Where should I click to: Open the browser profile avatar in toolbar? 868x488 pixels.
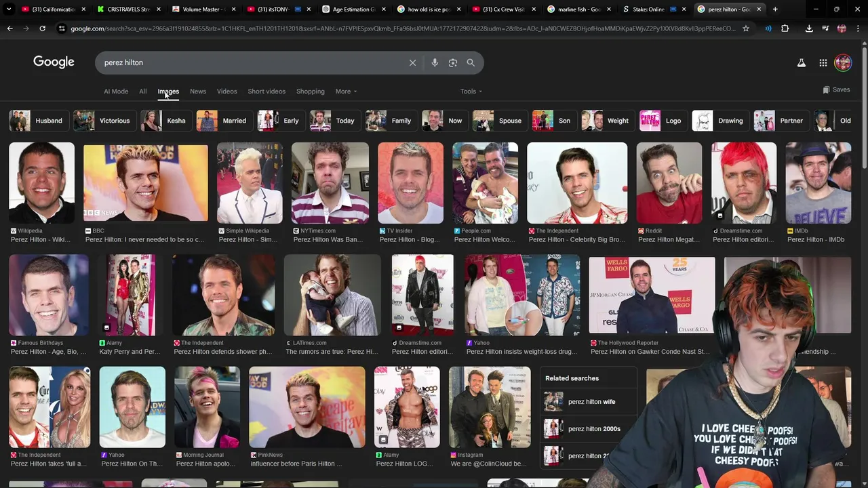coord(842,28)
